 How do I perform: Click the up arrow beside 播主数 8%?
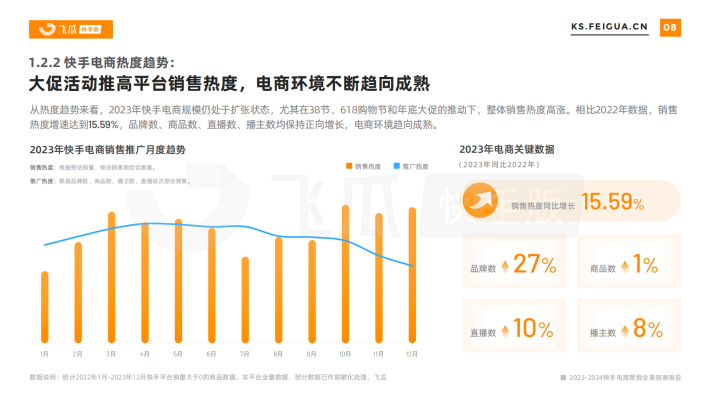click(x=625, y=331)
